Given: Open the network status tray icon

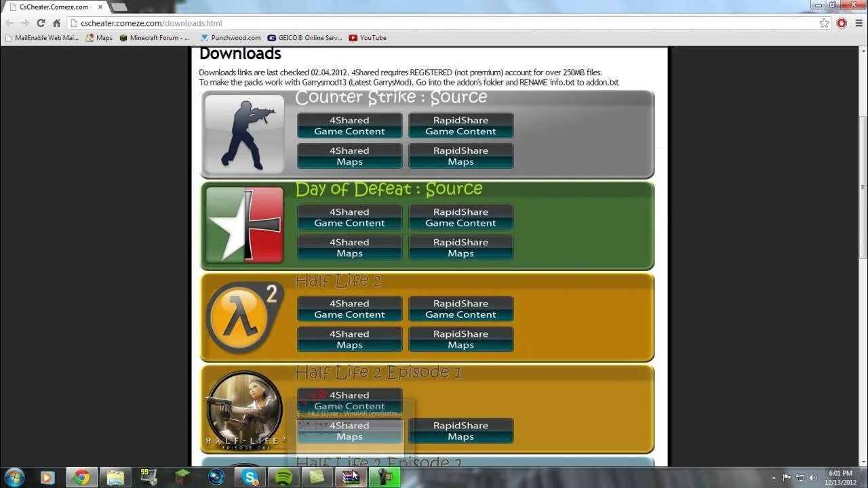Looking at the screenshot, I should tap(800, 478).
